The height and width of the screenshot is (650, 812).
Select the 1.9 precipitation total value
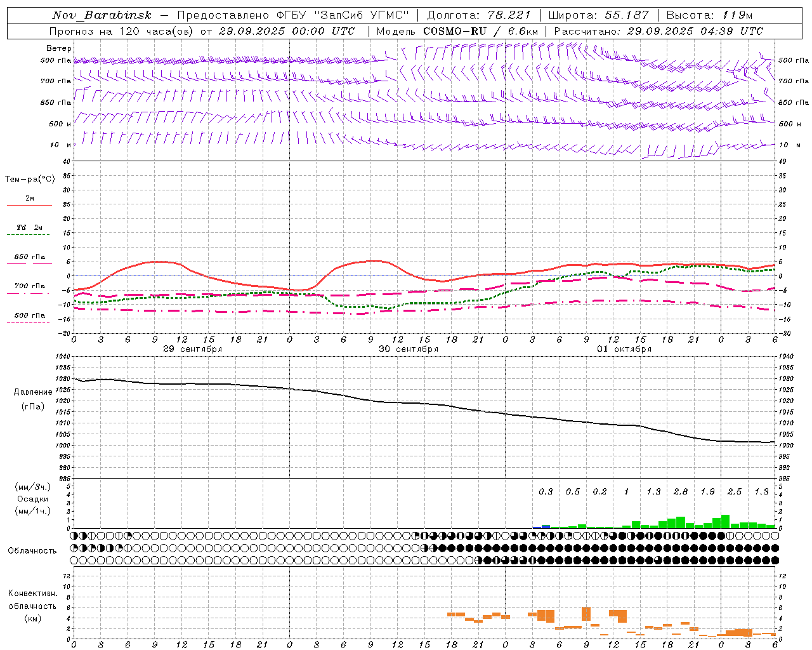point(708,491)
